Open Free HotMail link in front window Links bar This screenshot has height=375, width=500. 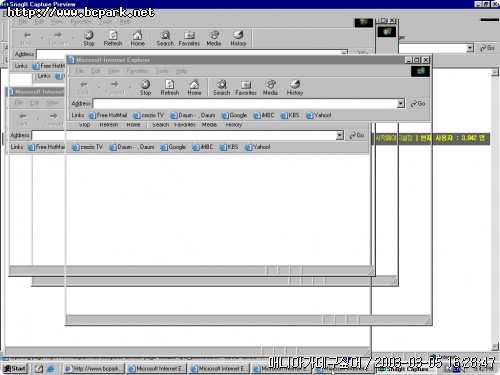coord(108,115)
